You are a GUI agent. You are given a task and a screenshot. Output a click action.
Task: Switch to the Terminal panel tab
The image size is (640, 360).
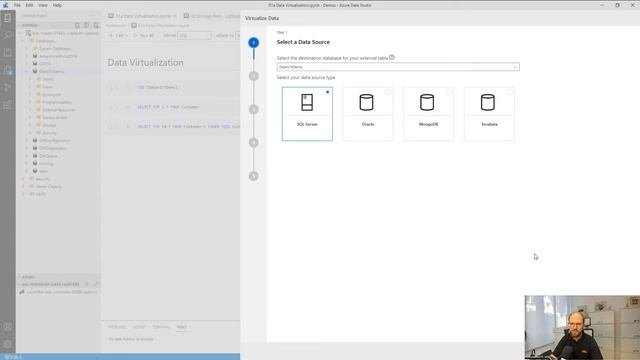point(161,327)
